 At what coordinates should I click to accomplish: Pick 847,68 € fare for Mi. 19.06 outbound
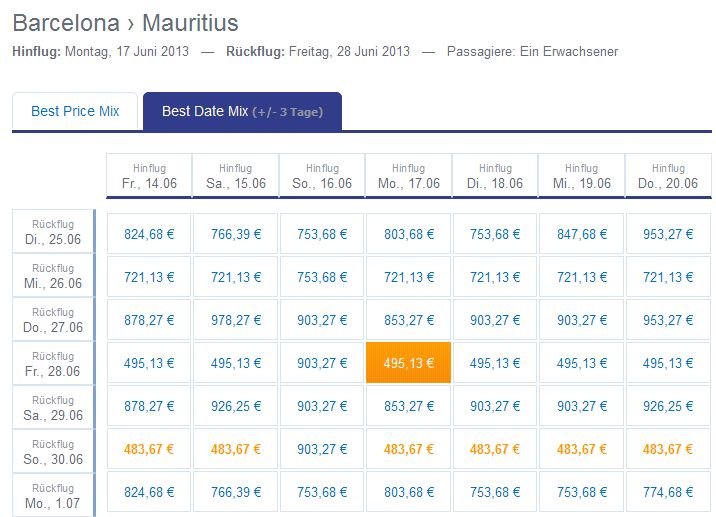tap(582, 234)
